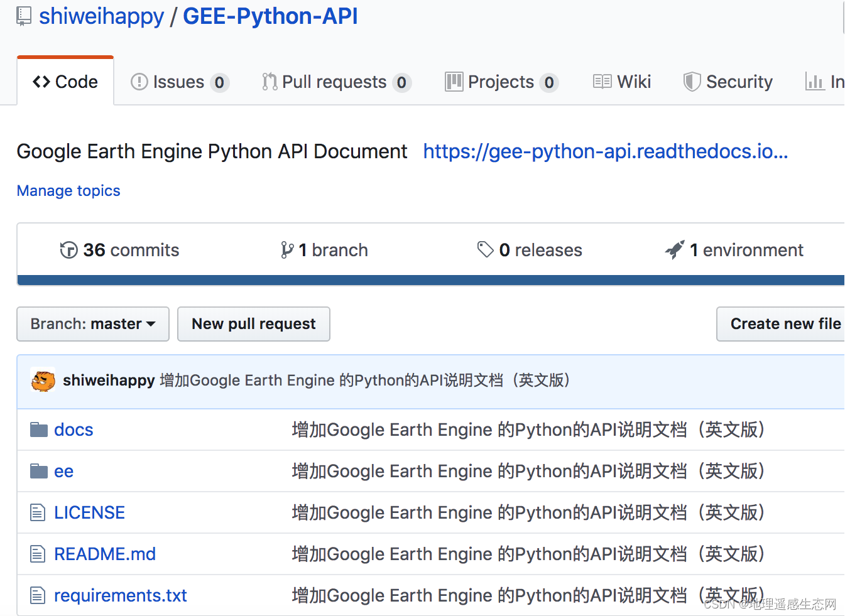845x616 pixels.
Task: Open shiweihappy author link in commit bar
Action: (x=109, y=381)
